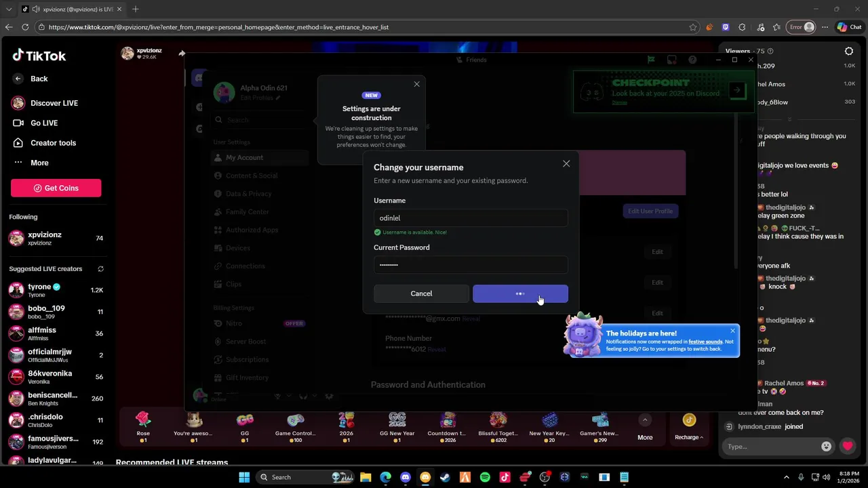
Task: Click the Windows Start button
Action: click(x=244, y=477)
